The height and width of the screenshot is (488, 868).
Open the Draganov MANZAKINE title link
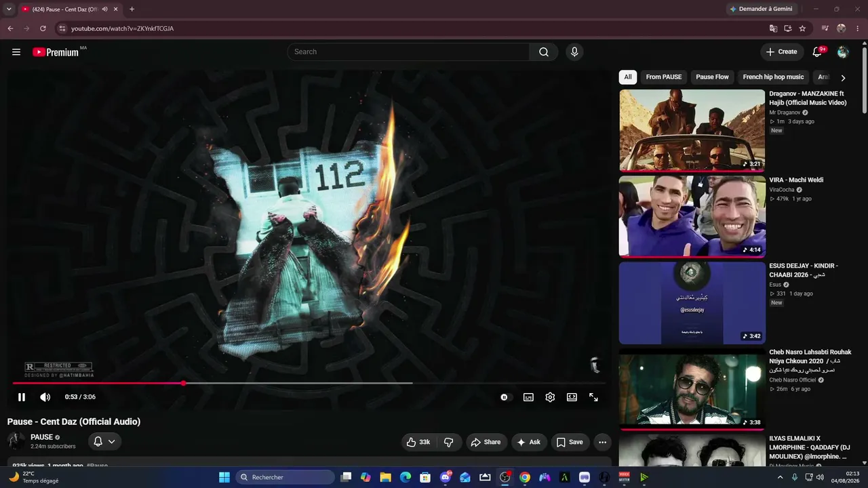808,98
